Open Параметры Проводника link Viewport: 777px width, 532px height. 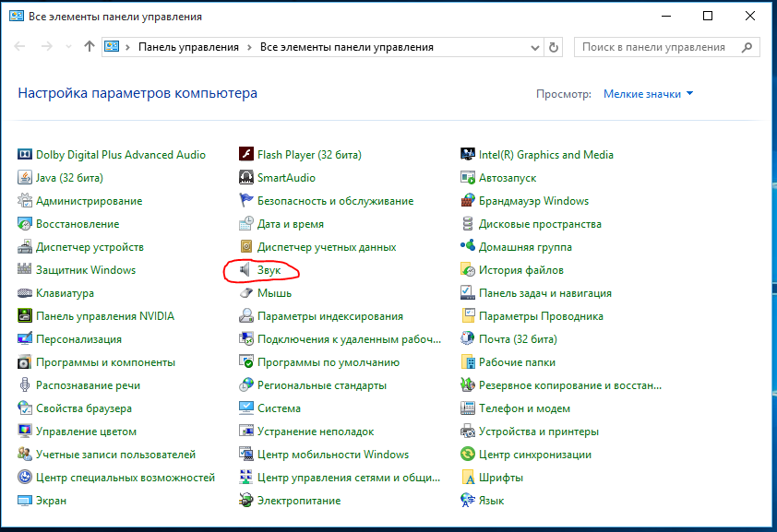tap(541, 316)
